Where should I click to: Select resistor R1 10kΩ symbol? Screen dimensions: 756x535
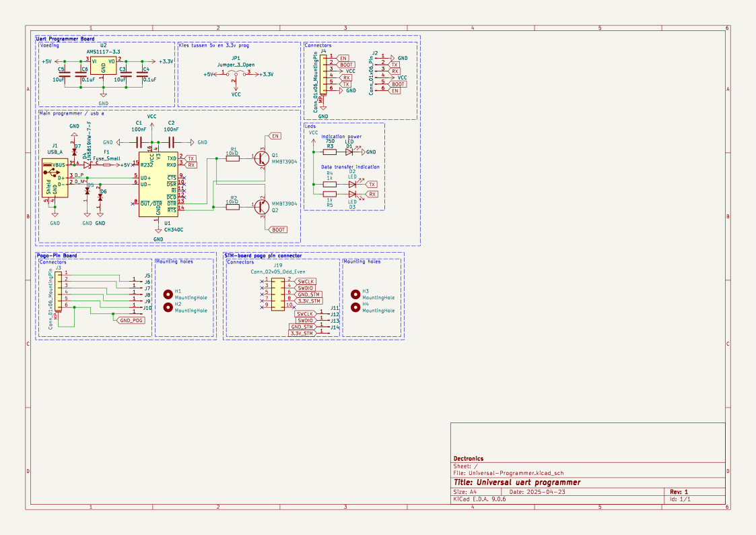point(232,157)
